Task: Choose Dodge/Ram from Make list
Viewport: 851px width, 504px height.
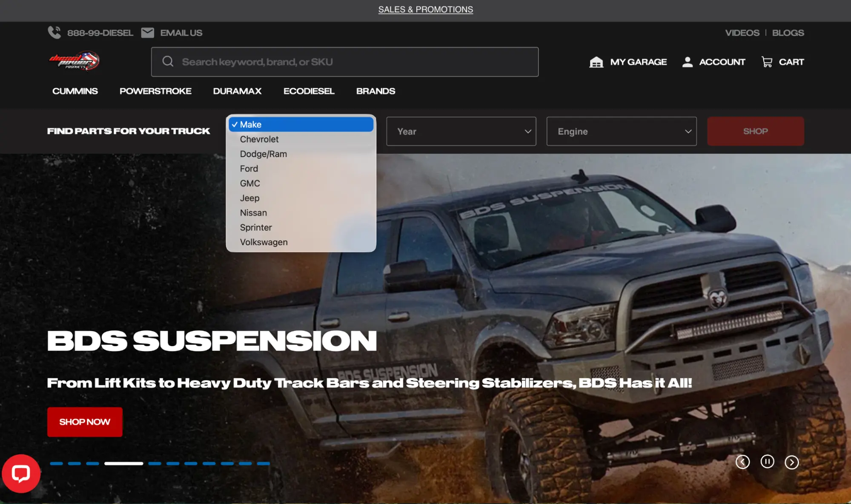Action: point(301,154)
